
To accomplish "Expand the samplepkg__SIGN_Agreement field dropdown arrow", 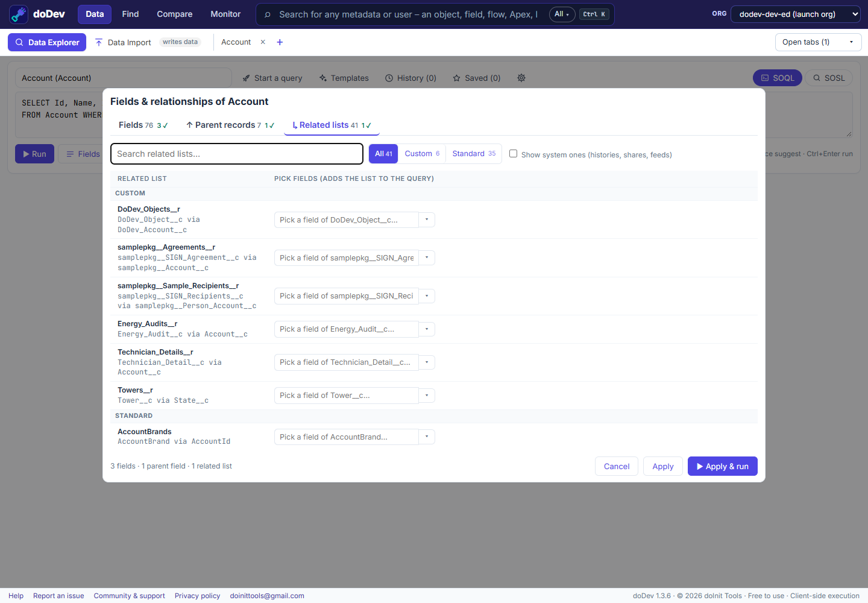I will tap(427, 258).
